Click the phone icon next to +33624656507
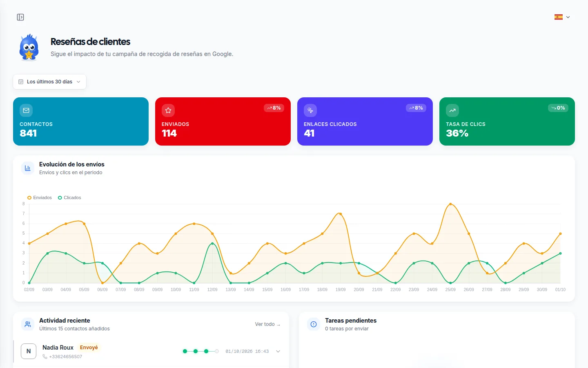Viewport: 588px width, 368px height. [x=45, y=357]
